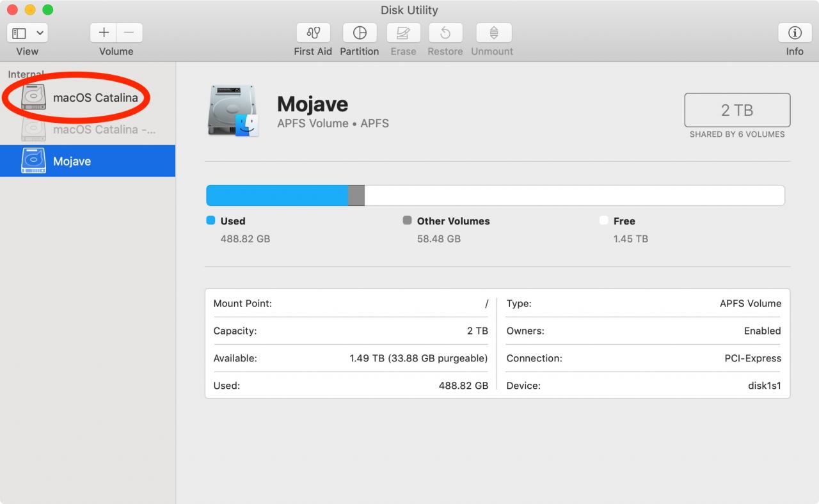Click the 58.48 GB other volumes value
The image size is (819, 504).
click(439, 239)
